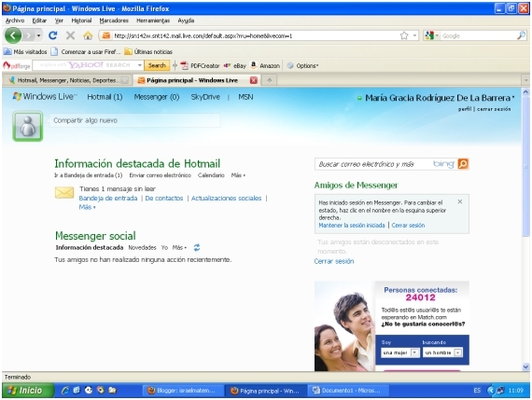
Task: Refresh Messenger social with the arrows icon
Action: [x=197, y=247]
